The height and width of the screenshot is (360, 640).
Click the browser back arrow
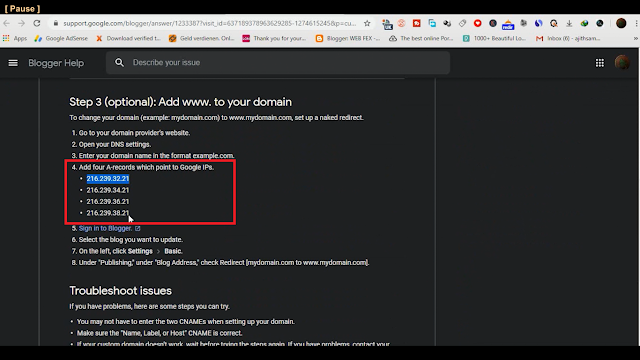click(7, 23)
